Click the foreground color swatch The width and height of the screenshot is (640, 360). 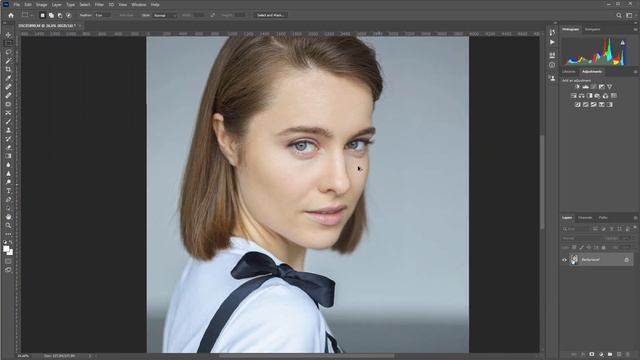(x=6, y=249)
